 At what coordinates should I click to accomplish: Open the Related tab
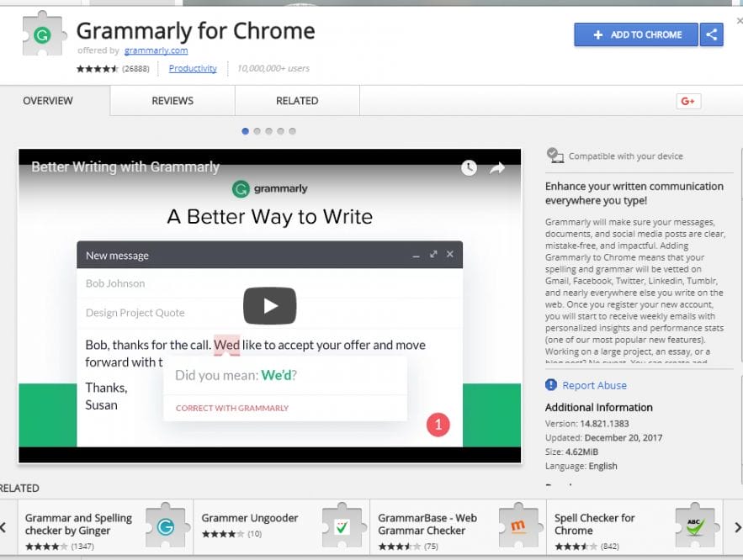pos(296,100)
